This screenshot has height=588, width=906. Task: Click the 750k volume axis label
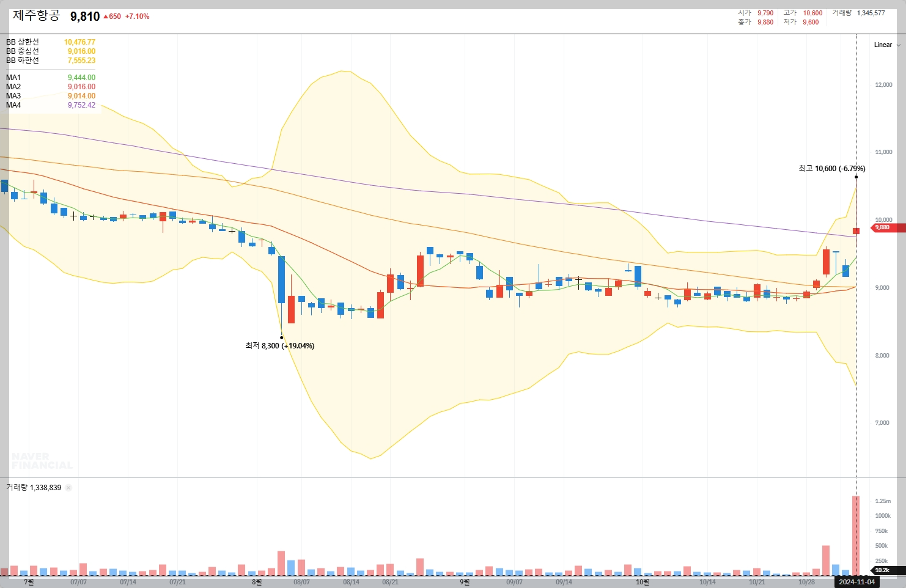tap(882, 531)
